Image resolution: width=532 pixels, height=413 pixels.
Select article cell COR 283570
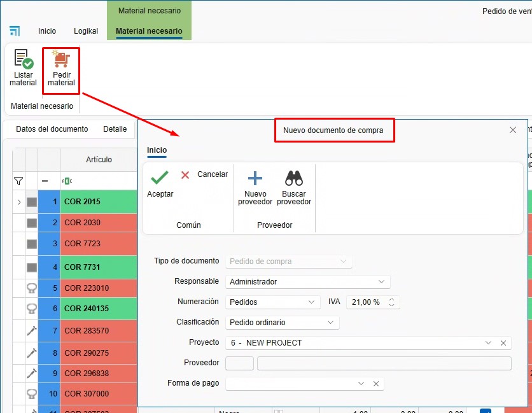[99, 330]
